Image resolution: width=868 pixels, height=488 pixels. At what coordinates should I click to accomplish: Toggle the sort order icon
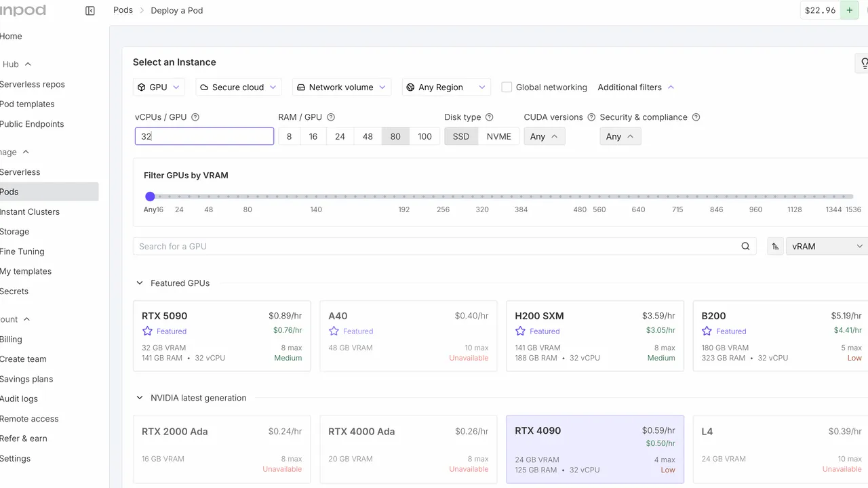click(775, 247)
